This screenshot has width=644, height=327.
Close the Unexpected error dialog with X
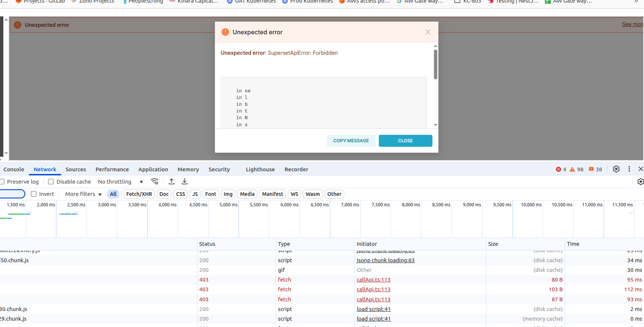tap(428, 32)
